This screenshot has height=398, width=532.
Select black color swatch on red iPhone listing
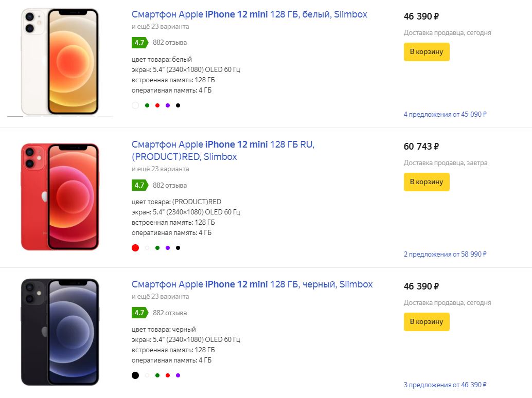(x=178, y=248)
